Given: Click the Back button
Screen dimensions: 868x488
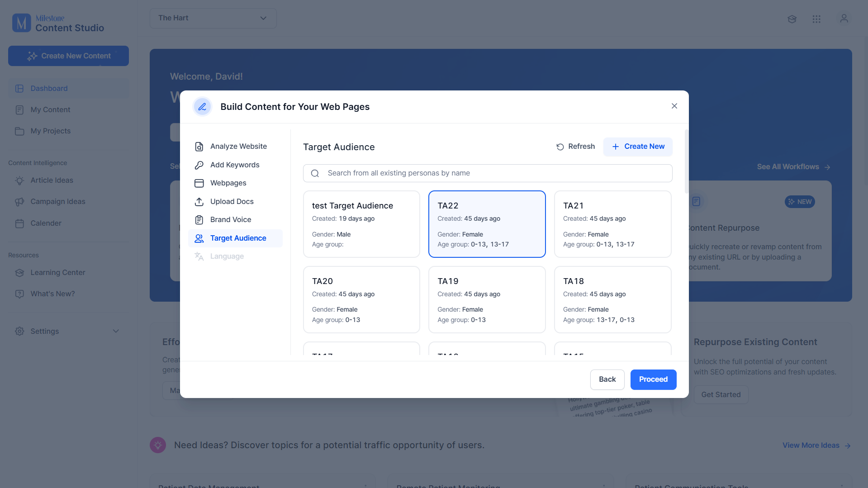Looking at the screenshot, I should 607,379.
